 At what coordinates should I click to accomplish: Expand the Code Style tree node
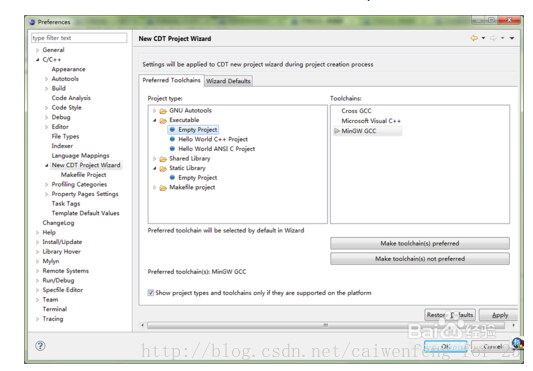pos(47,108)
